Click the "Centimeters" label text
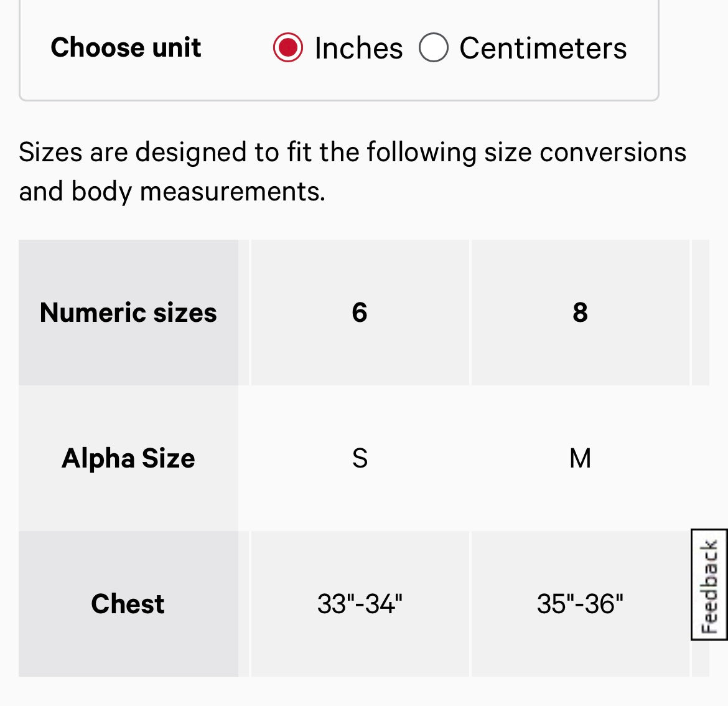This screenshot has width=728, height=706. tap(543, 49)
